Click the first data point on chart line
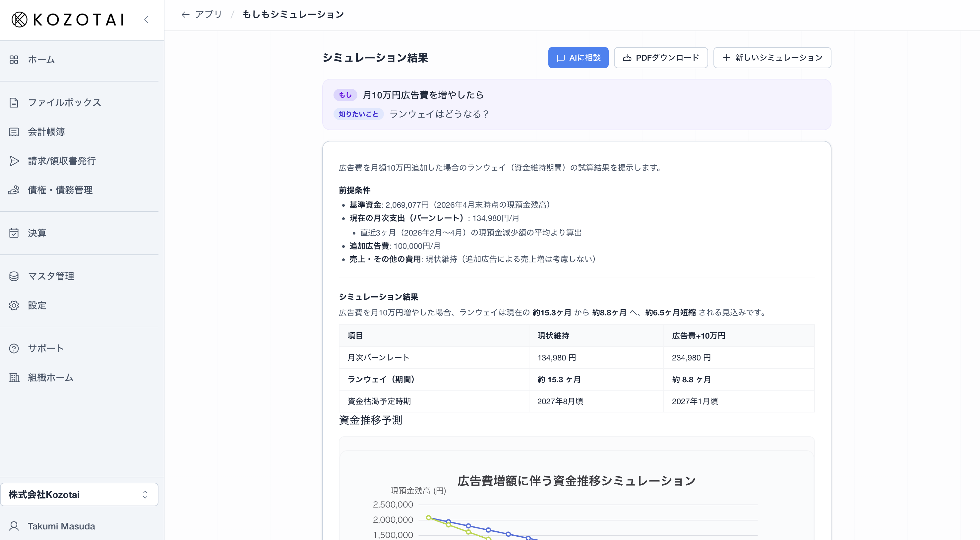980x540 pixels. (429, 517)
